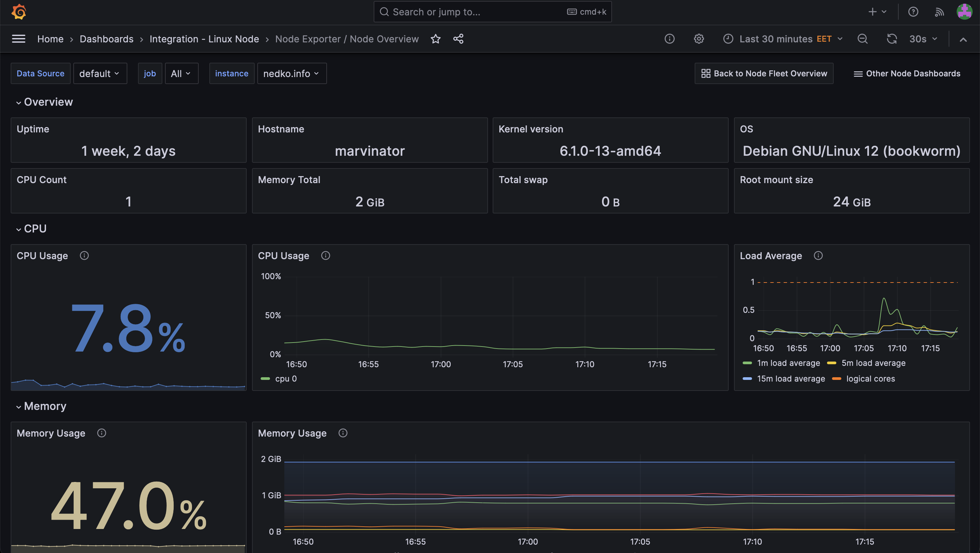Image resolution: width=980 pixels, height=553 pixels.
Task: Zoom out the time range
Action: coord(862,39)
